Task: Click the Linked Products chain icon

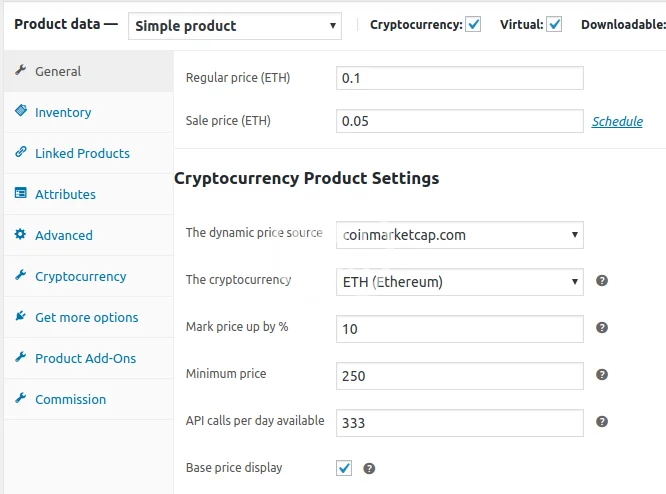Action: coord(20,153)
